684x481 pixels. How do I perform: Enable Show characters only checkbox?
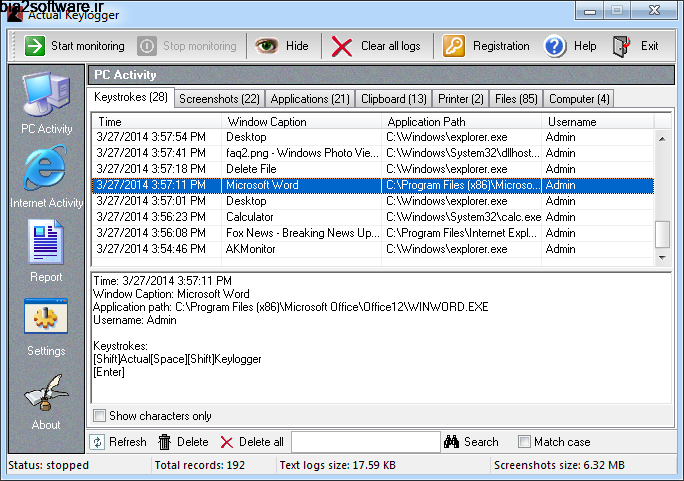pos(99,416)
